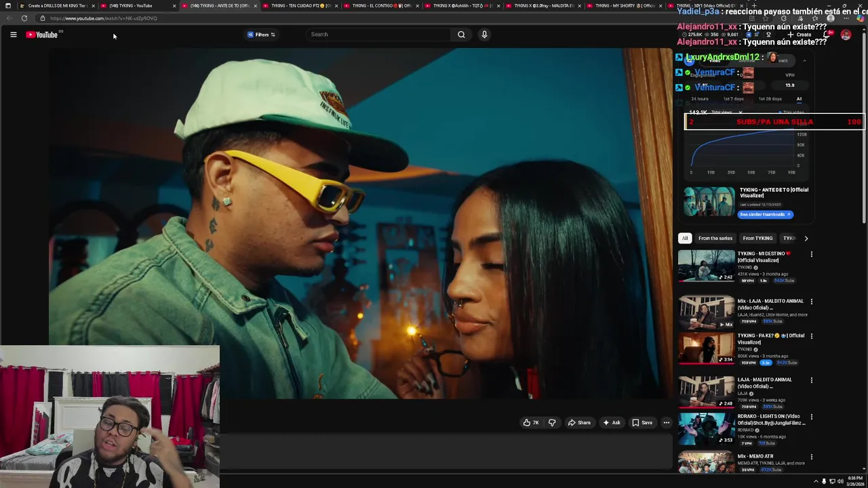This screenshot has height=488, width=868.
Task: Select the All stats range tab
Action: (799, 99)
